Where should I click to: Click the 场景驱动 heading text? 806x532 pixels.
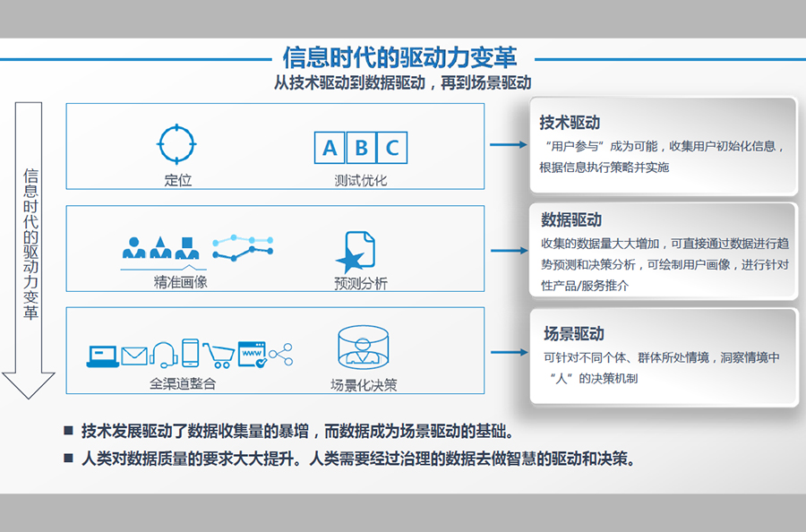tap(574, 333)
